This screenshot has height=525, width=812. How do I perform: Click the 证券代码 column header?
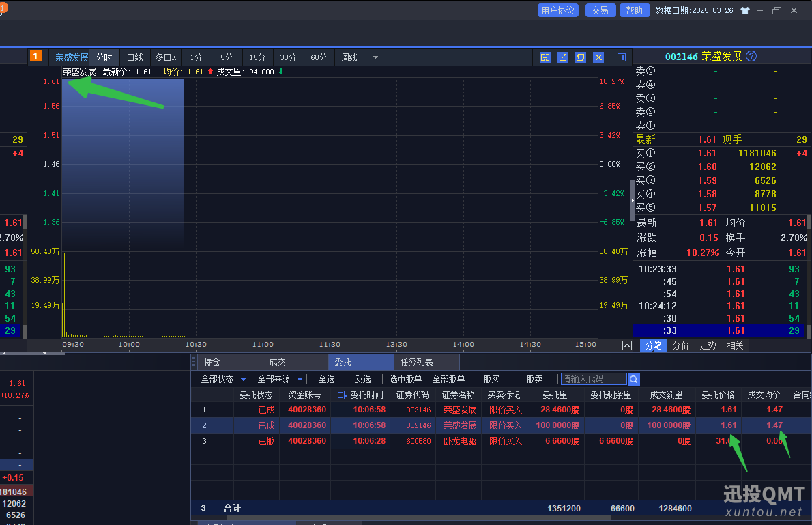(412, 395)
